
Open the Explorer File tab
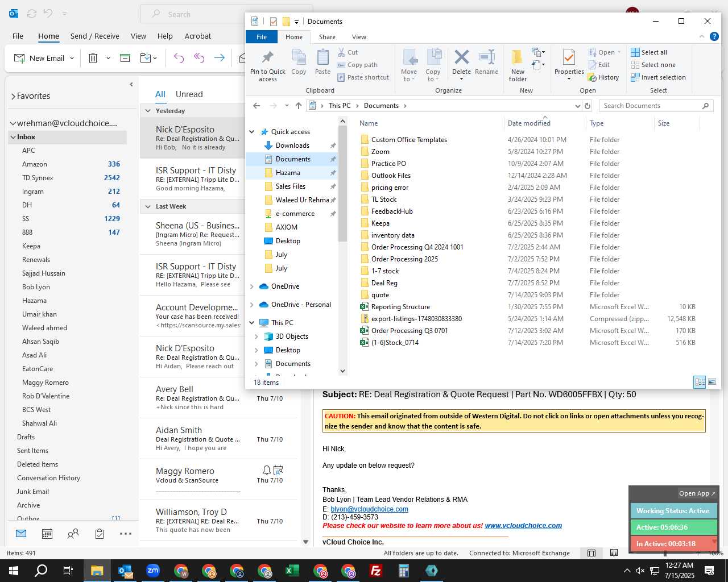262,37
